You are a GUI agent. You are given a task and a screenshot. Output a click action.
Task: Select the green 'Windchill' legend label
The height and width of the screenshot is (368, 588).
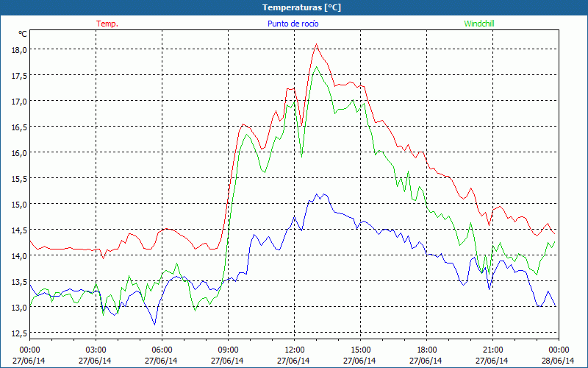[479, 24]
